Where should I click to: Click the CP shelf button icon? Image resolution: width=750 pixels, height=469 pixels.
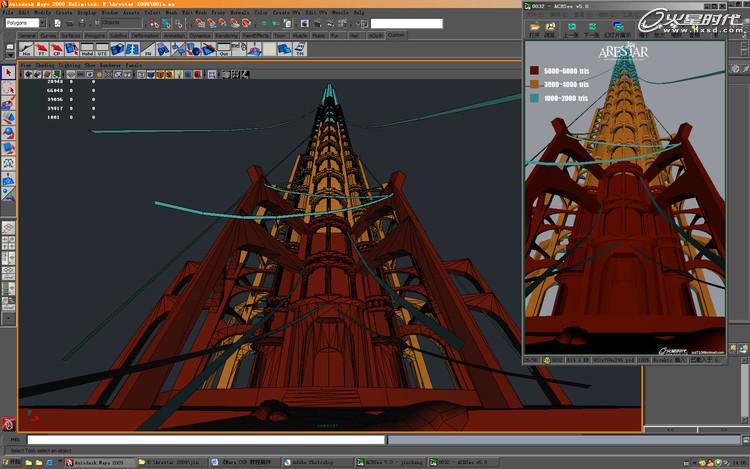57,49
